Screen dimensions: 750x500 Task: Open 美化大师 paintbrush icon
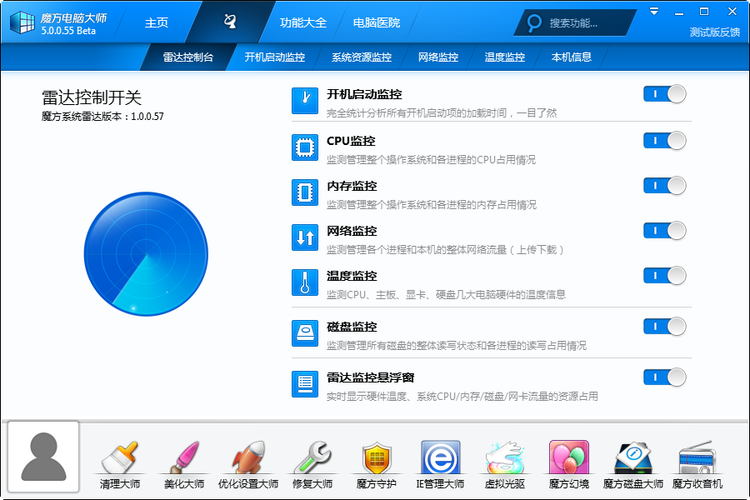pyautogui.click(x=184, y=458)
